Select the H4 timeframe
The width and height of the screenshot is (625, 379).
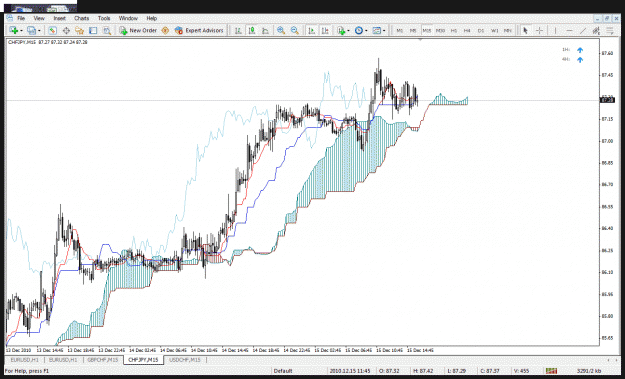click(468, 31)
